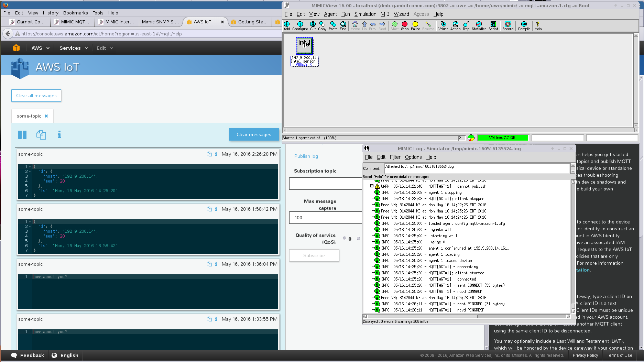644x362 pixels.
Task: Pause the some-topic message stream
Action: coord(22,135)
